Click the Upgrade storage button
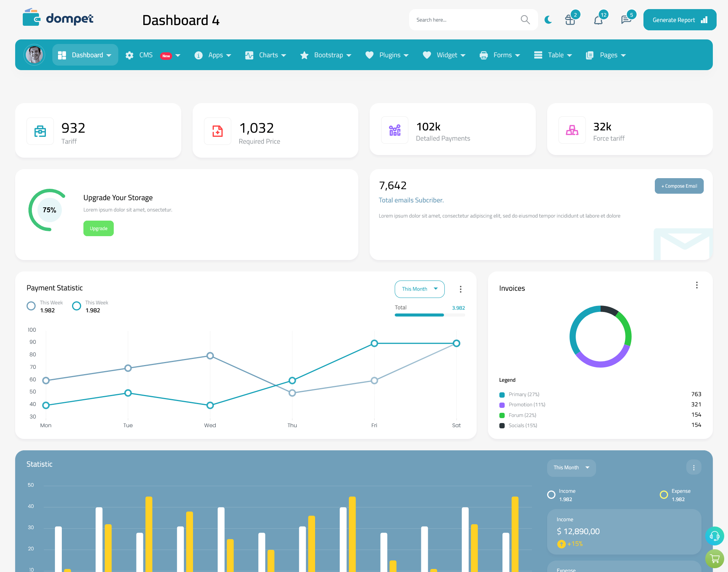The image size is (728, 572). coord(98,228)
